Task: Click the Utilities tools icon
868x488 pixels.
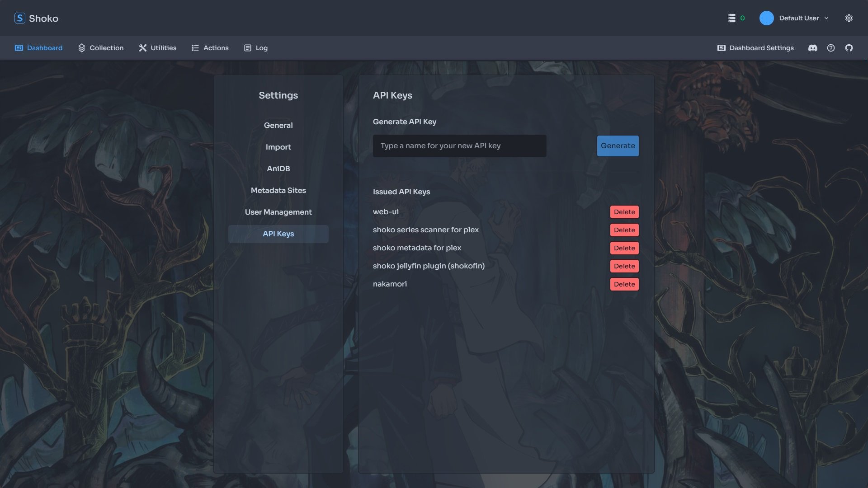Action: point(142,48)
